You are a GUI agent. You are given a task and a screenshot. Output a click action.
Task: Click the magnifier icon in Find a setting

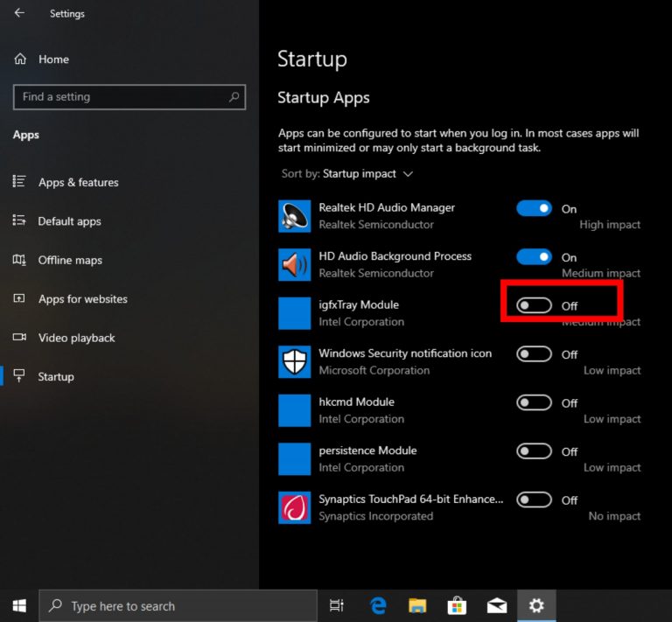[234, 97]
